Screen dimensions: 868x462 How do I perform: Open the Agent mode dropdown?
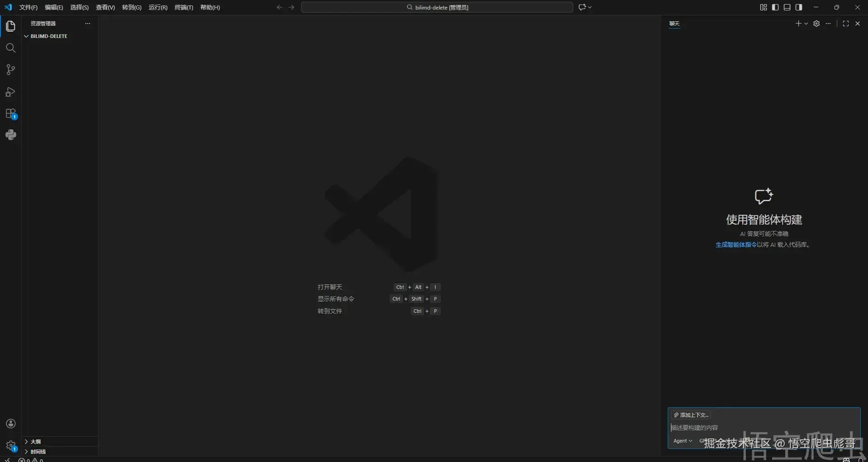click(683, 441)
